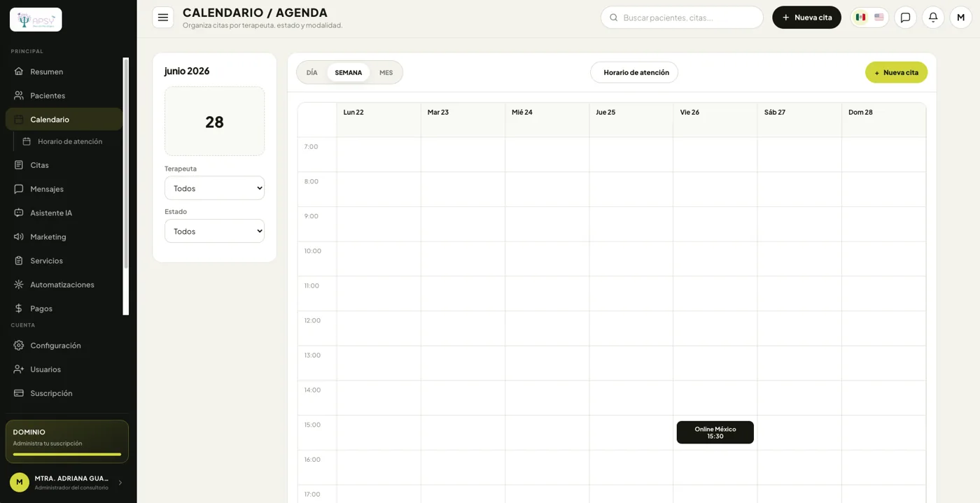Click the Pagos dollar icon
The width and height of the screenshot is (980, 503).
click(19, 308)
